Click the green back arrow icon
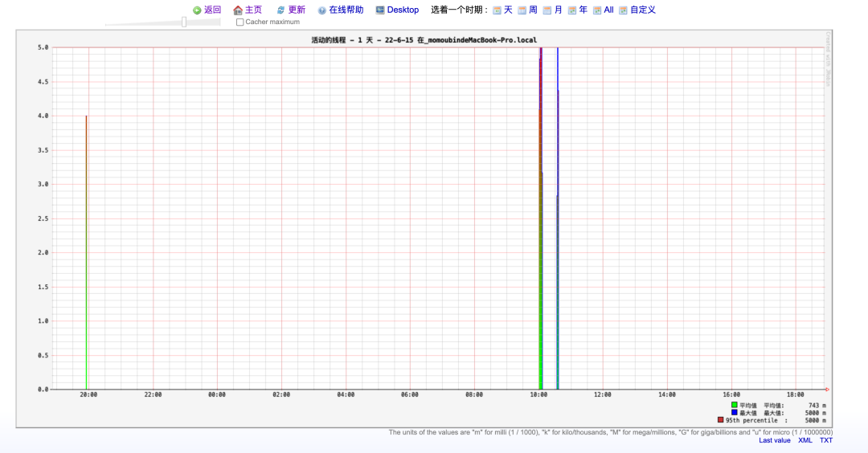This screenshot has width=868, height=453. [x=197, y=10]
